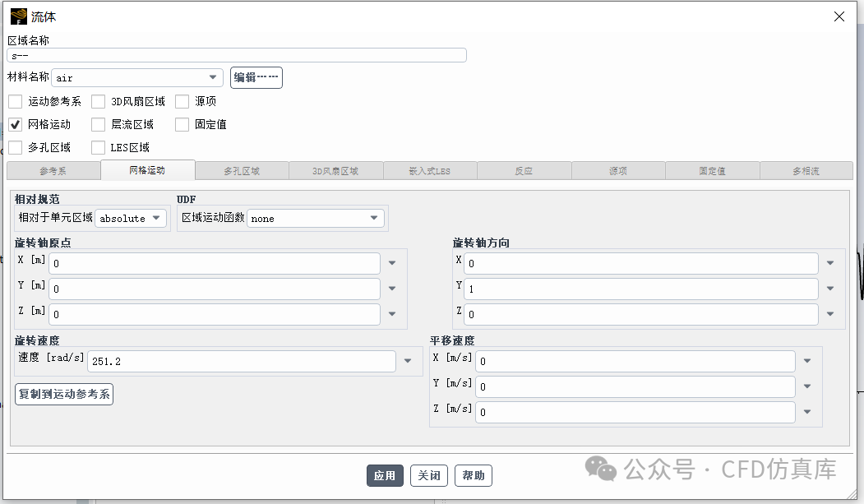Image resolution: width=864 pixels, height=504 pixels.
Task: Open the 旋转速度 speed value dropdown arrow
Action: (x=409, y=360)
